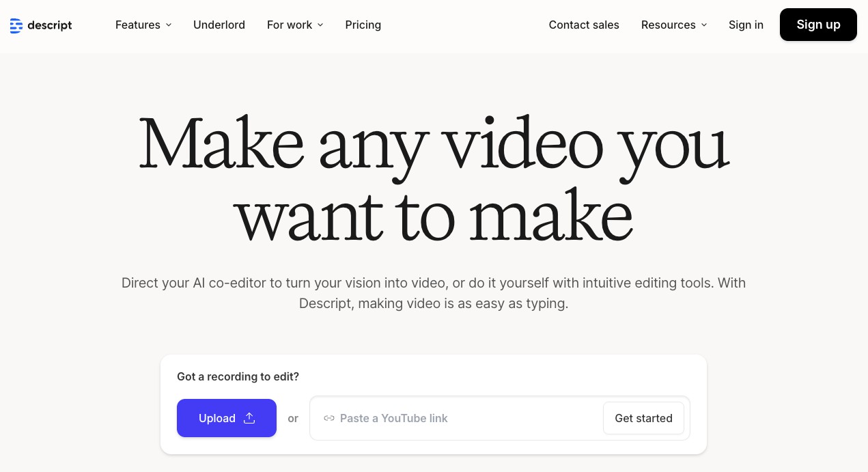Expand the chevron beside For work
Image resolution: width=868 pixels, height=472 pixels.
[x=320, y=25]
